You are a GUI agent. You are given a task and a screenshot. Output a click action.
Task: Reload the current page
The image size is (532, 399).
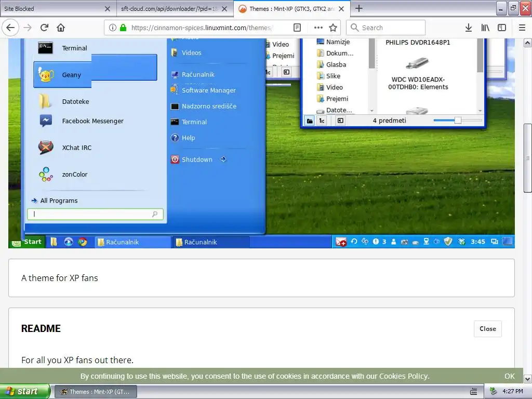pos(44,28)
